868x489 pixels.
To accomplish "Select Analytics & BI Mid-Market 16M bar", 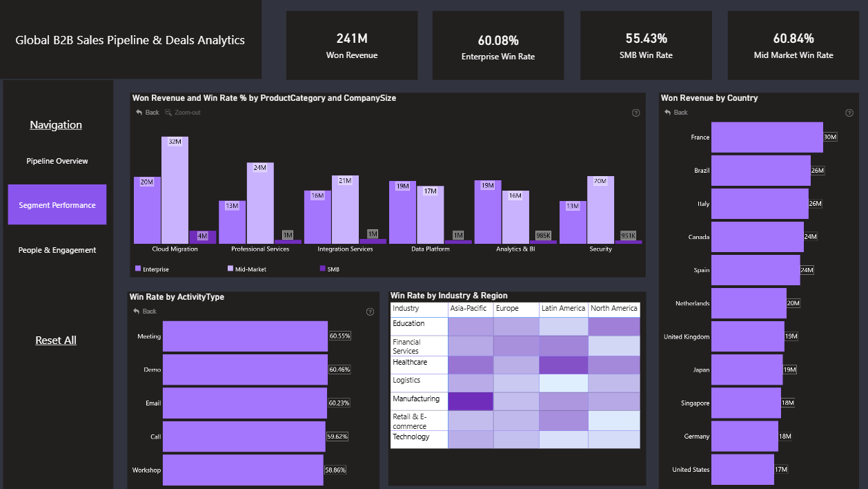I will (515, 217).
